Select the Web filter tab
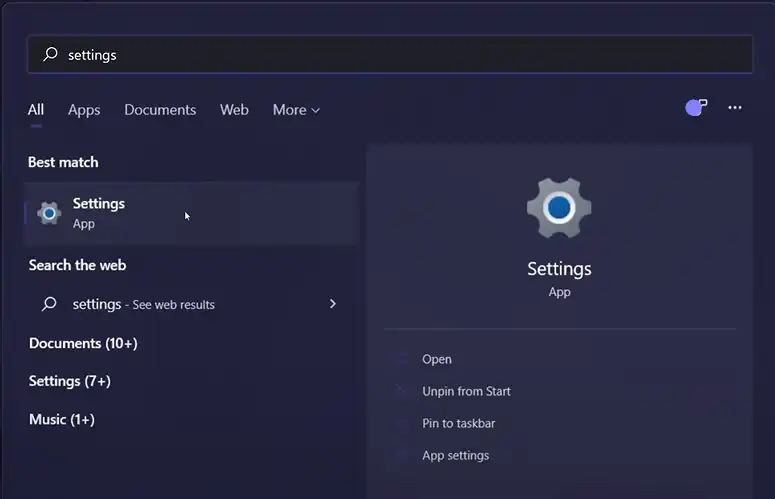 pos(234,110)
